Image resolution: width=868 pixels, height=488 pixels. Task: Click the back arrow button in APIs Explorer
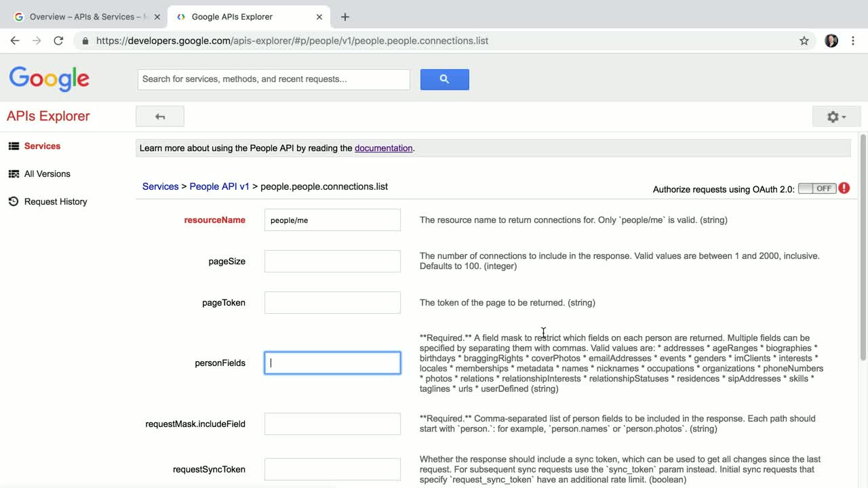(x=160, y=117)
